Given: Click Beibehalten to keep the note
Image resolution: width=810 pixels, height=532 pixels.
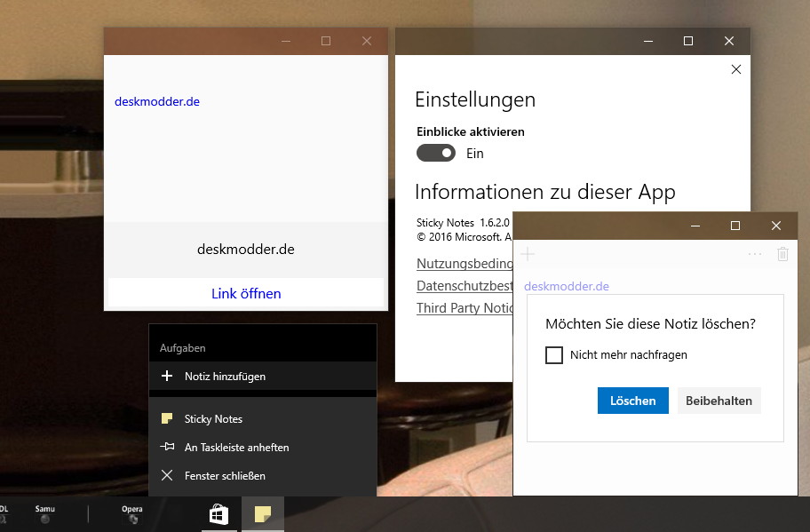Looking at the screenshot, I should (x=719, y=401).
